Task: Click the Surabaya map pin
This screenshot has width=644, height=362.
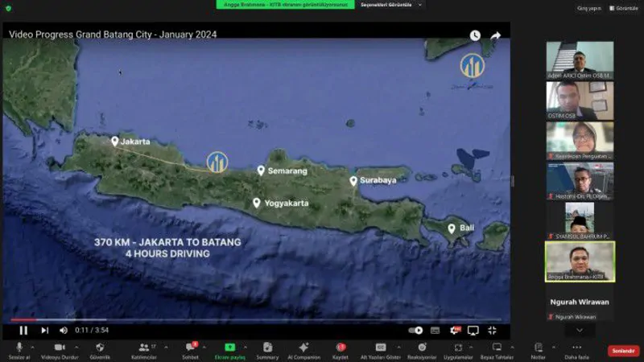Action: [353, 180]
